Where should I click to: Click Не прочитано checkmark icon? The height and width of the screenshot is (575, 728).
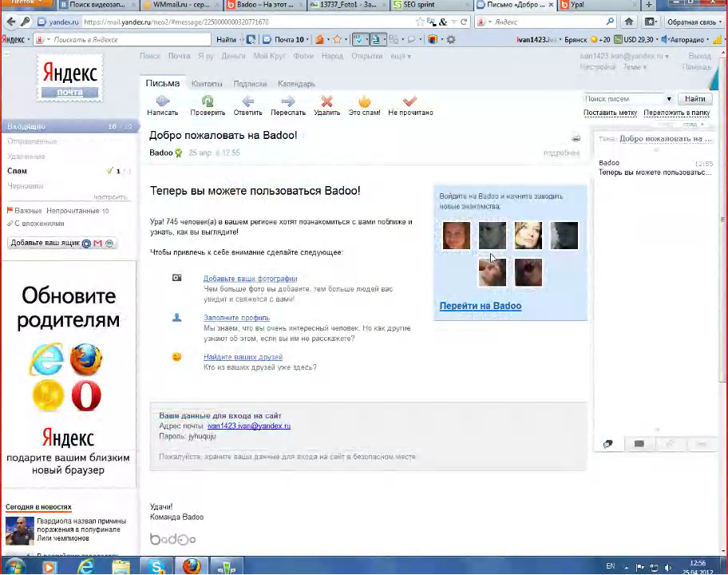(410, 101)
